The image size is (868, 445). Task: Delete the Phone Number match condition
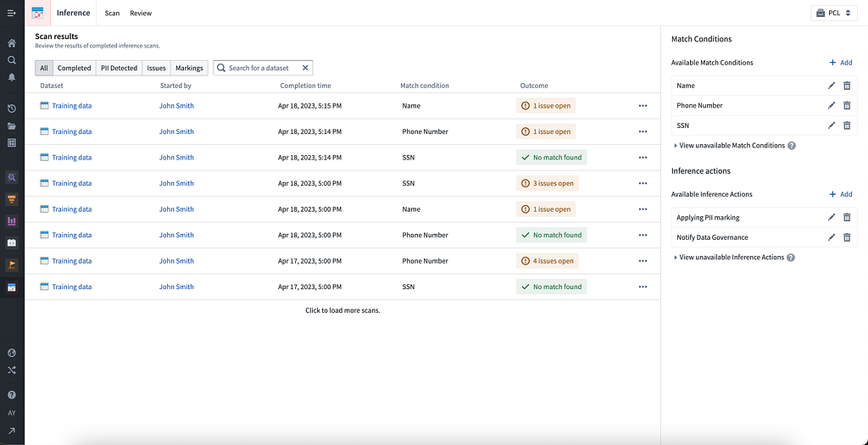point(847,105)
